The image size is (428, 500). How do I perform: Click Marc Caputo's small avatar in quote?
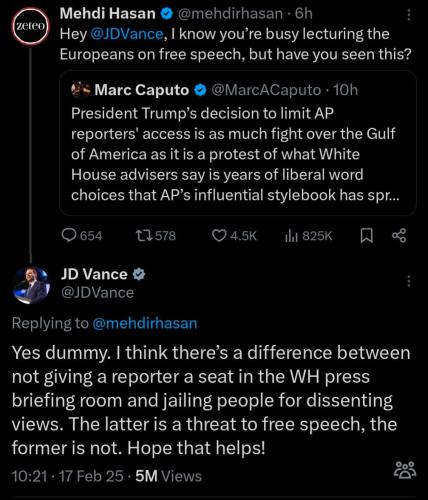pos(81,90)
